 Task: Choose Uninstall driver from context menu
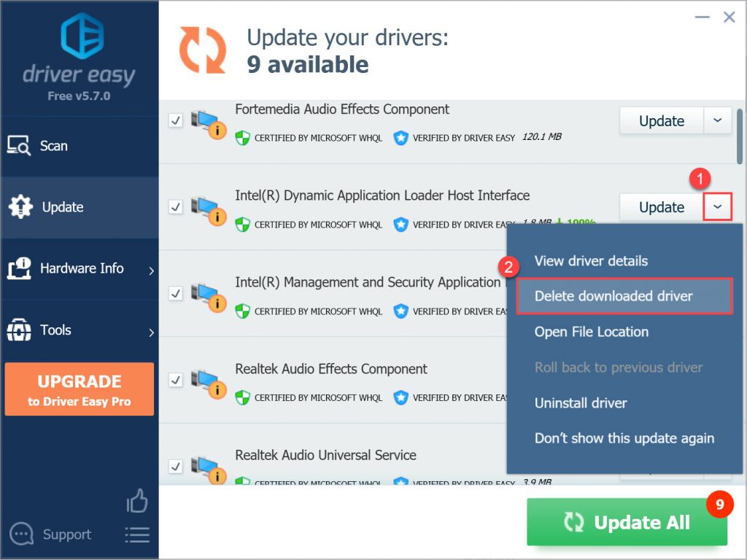pyautogui.click(x=581, y=402)
